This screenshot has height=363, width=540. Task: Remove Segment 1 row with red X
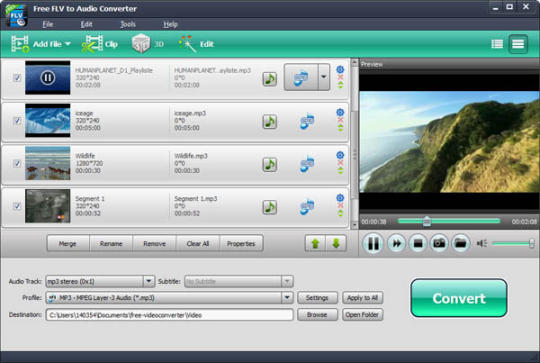pyautogui.click(x=340, y=205)
